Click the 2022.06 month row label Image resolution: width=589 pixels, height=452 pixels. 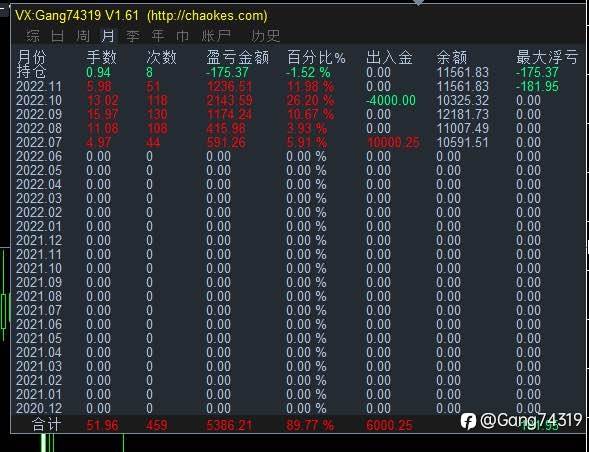[x=39, y=156]
